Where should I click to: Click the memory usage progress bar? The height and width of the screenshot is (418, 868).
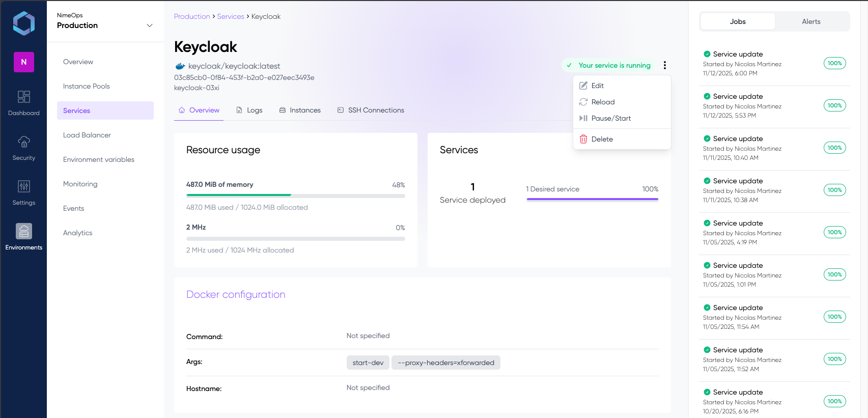tap(295, 196)
